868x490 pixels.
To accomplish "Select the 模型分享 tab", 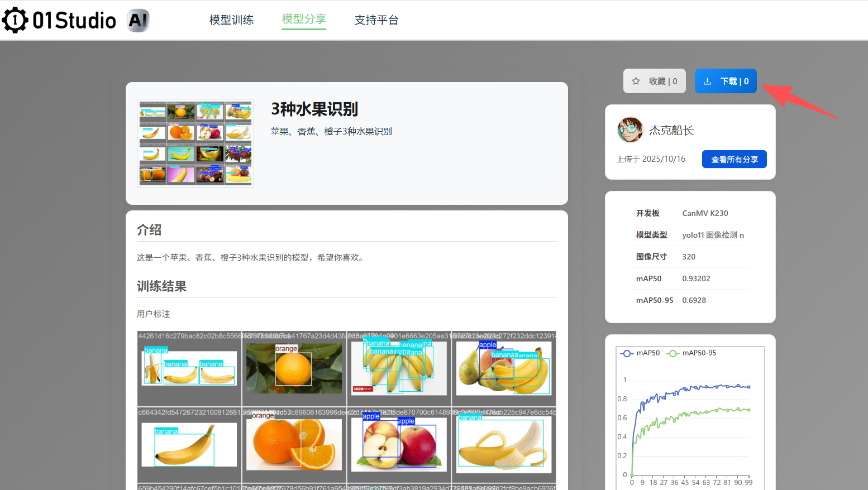I will click(303, 20).
